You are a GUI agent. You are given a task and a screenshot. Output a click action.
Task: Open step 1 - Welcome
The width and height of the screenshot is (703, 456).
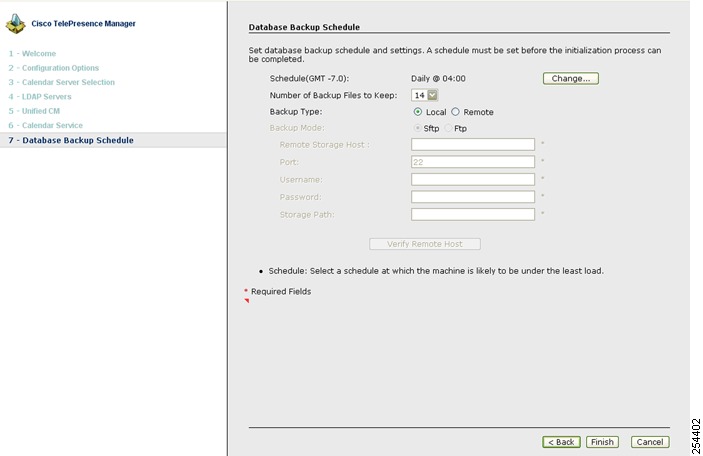tap(32, 53)
